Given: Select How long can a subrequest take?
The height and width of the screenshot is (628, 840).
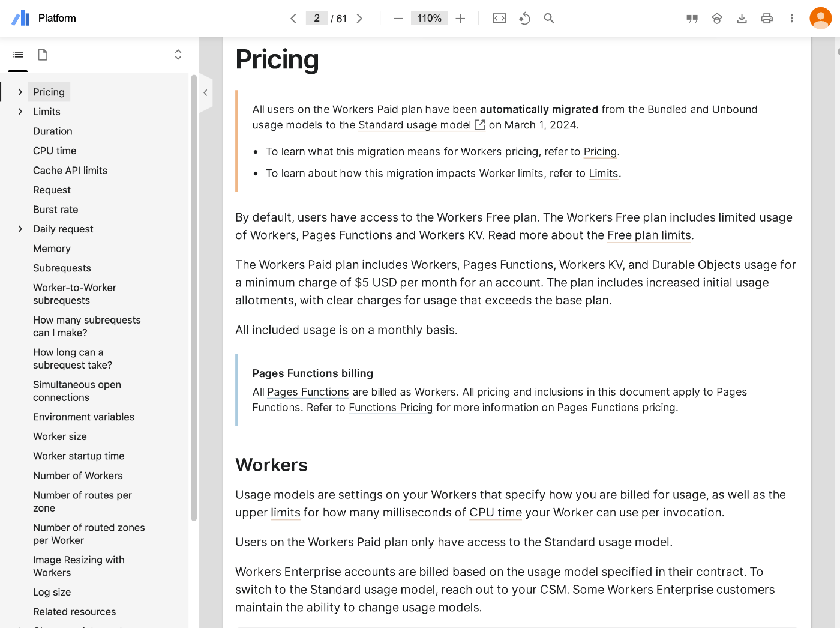Looking at the screenshot, I should click(73, 359).
